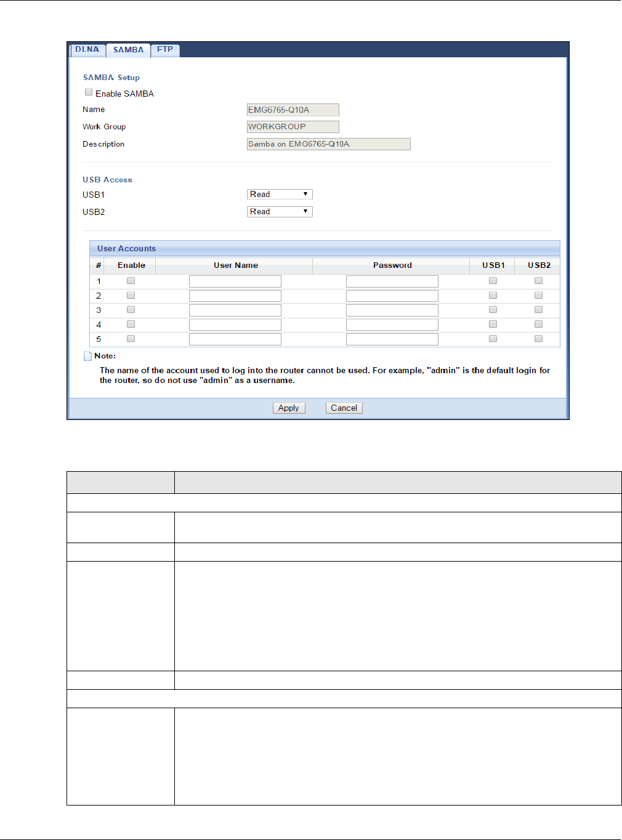Viewport: 622px width, 840px height.
Task: Check USB1 access for account 2
Action: click(493, 296)
